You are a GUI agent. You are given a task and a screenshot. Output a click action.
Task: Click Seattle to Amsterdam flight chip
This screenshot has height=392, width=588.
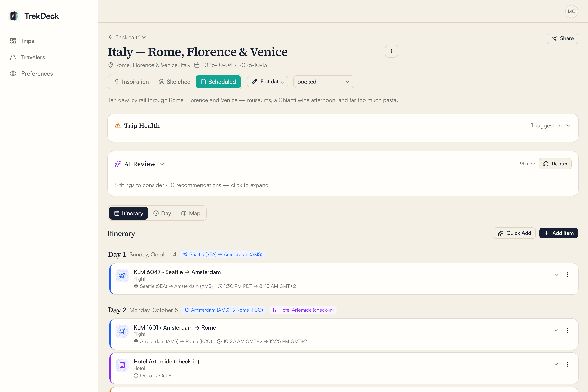tap(223, 254)
